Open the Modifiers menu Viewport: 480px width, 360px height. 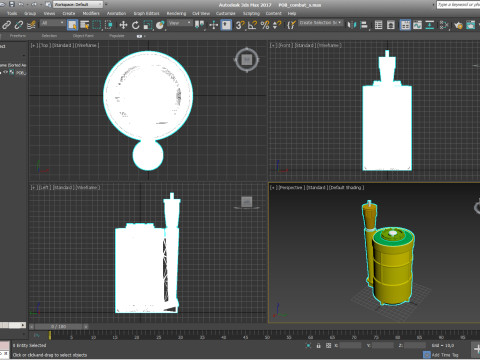[91, 13]
